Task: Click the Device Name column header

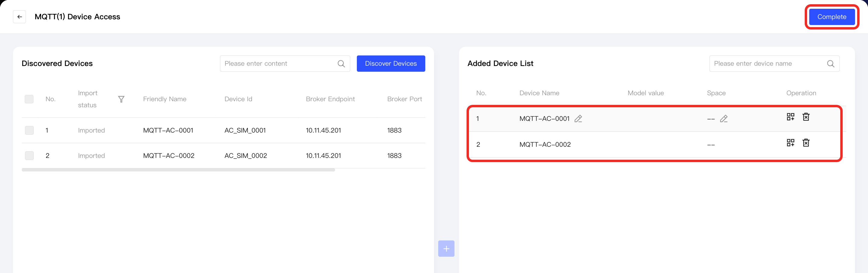Action: [x=539, y=93]
